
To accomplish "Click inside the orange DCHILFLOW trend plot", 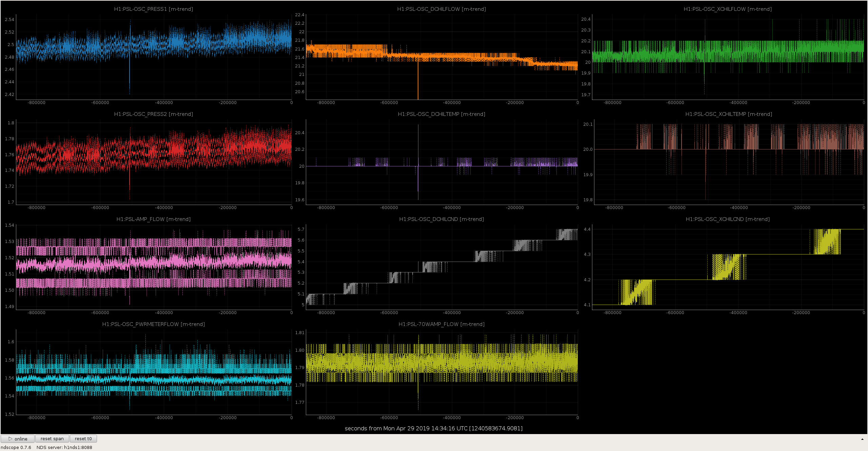I will click(442, 57).
